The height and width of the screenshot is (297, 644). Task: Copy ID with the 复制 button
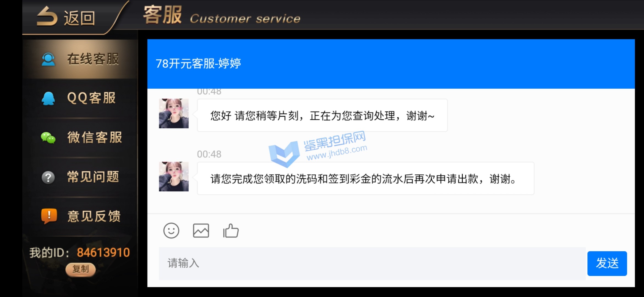pos(80,269)
